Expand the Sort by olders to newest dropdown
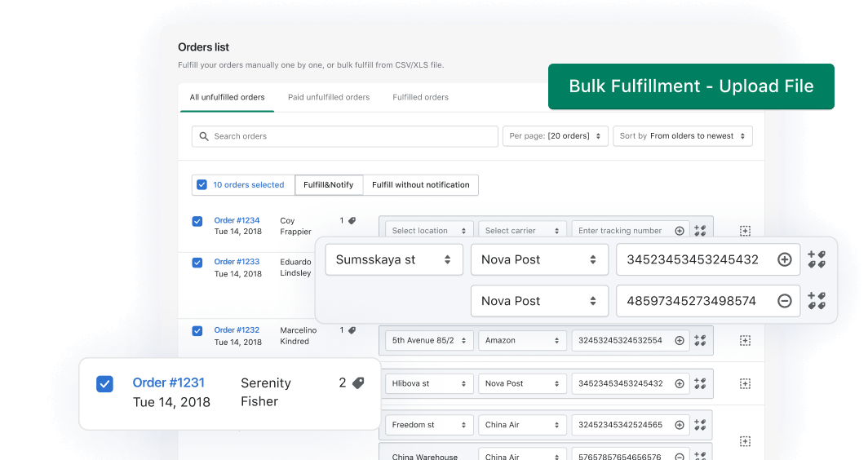 tap(682, 136)
